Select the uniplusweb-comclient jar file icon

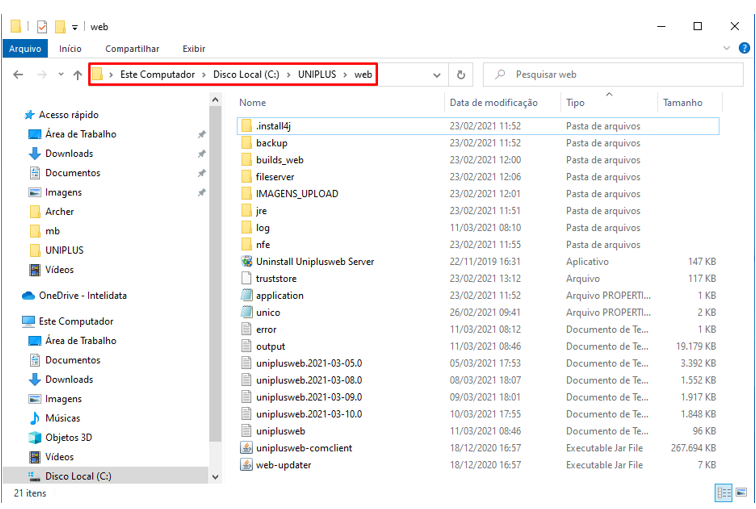coord(247,448)
